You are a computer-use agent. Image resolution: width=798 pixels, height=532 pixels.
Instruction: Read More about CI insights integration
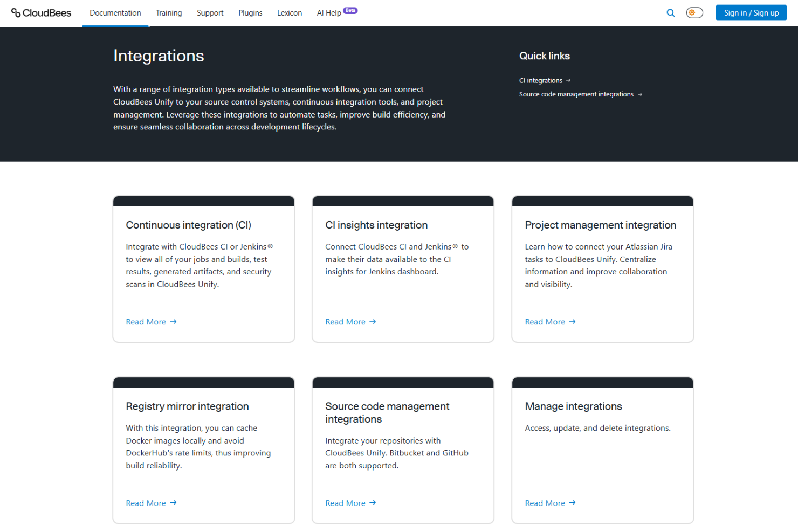coord(345,321)
